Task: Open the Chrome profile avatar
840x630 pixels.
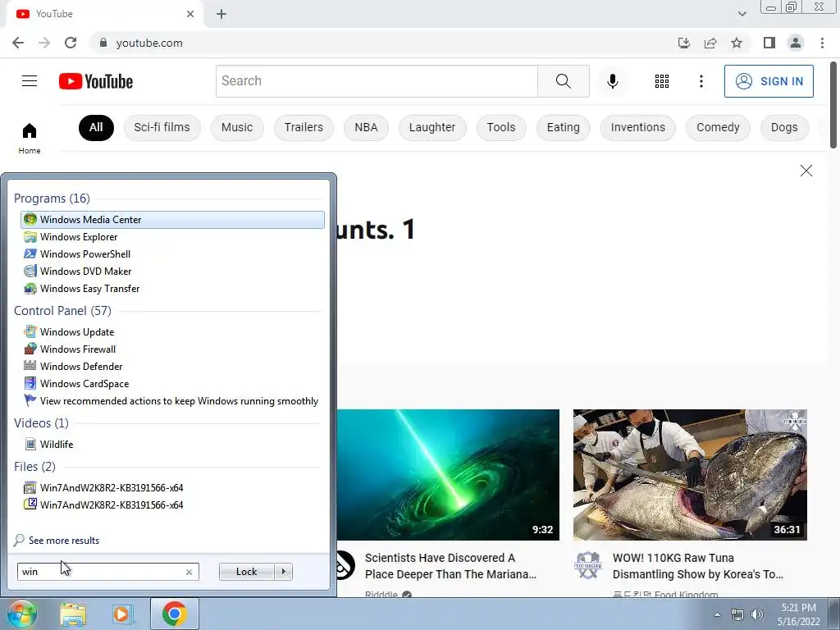Action: click(796, 43)
